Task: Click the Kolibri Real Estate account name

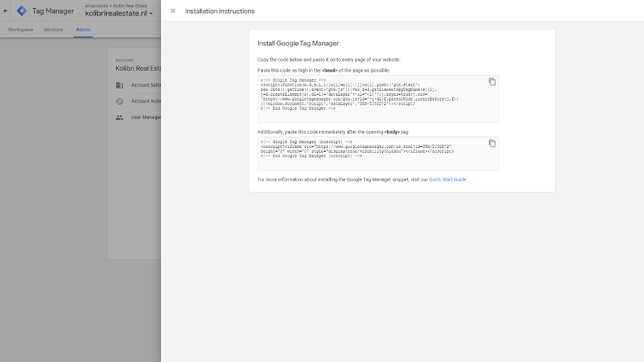Action: pyautogui.click(x=138, y=68)
